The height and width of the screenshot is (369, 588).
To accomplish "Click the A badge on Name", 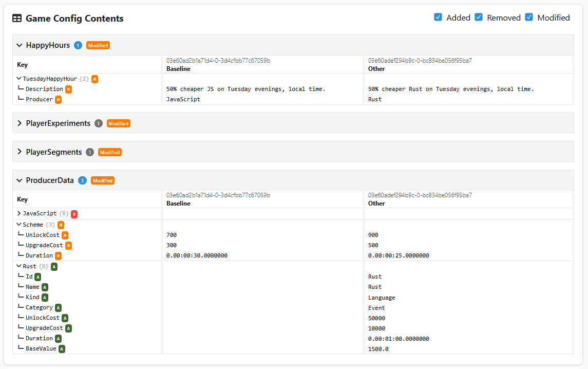I will pyautogui.click(x=45, y=287).
